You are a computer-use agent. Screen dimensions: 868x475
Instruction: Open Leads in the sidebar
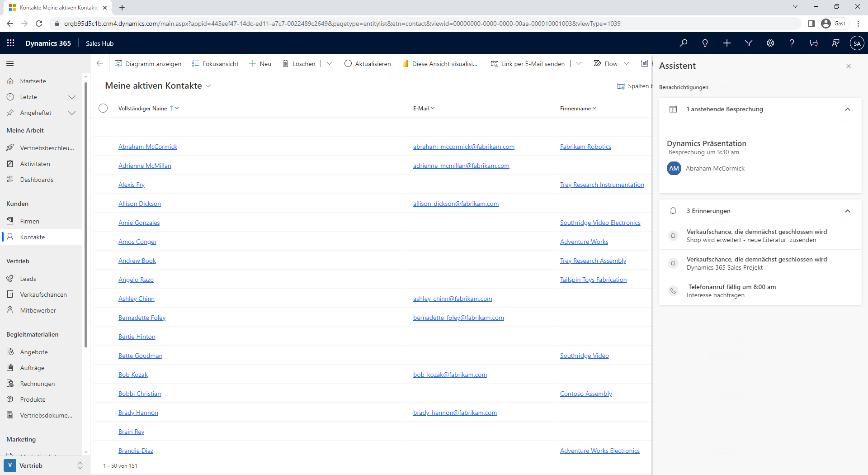(x=28, y=279)
